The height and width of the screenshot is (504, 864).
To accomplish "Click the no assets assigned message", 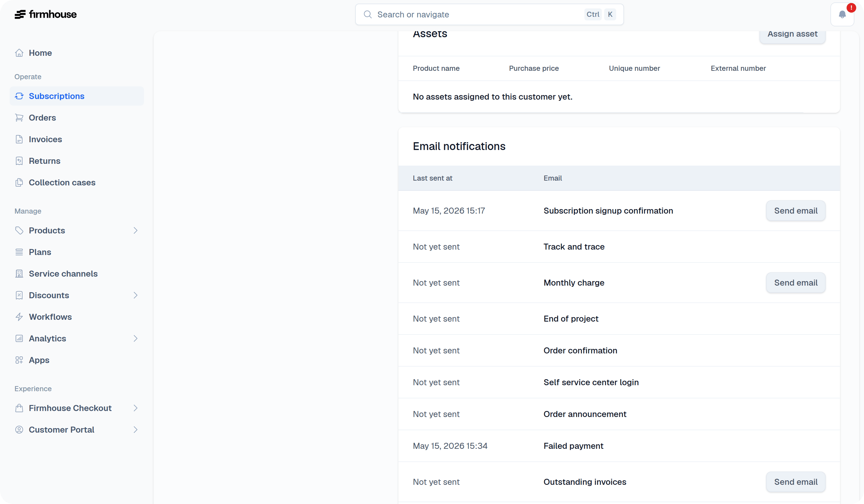I will pos(492,97).
